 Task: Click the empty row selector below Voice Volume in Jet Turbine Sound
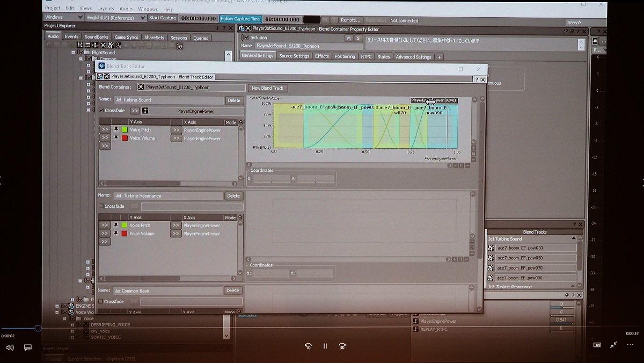[105, 146]
